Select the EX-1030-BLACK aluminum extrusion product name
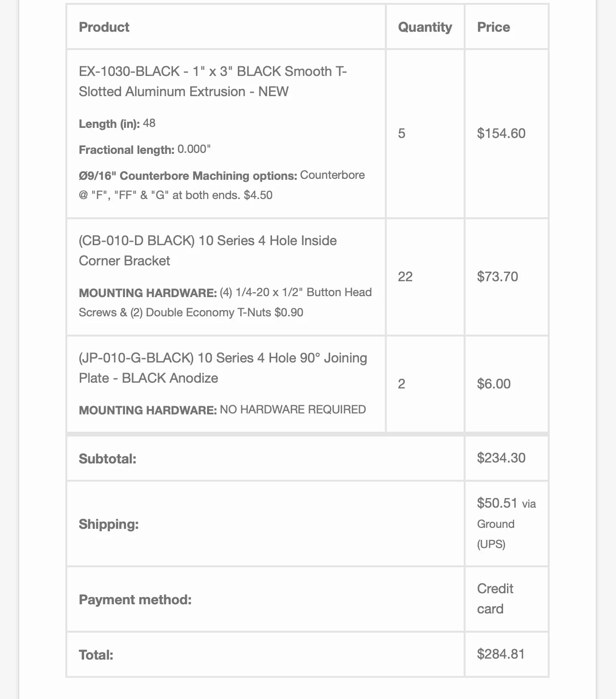Image resolution: width=616 pixels, height=699 pixels. tap(213, 81)
